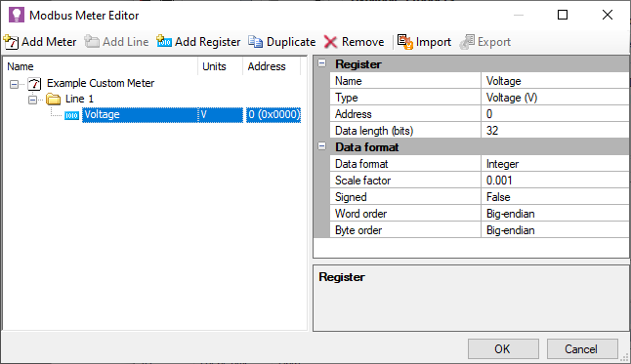Select the Word order property label

pyautogui.click(x=405, y=214)
